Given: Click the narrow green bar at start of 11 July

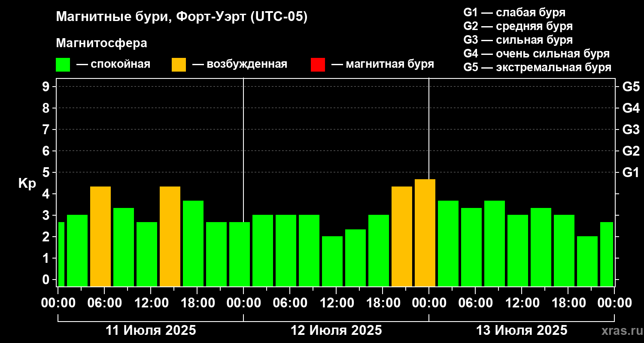Looking at the screenshot, I should point(61,254).
